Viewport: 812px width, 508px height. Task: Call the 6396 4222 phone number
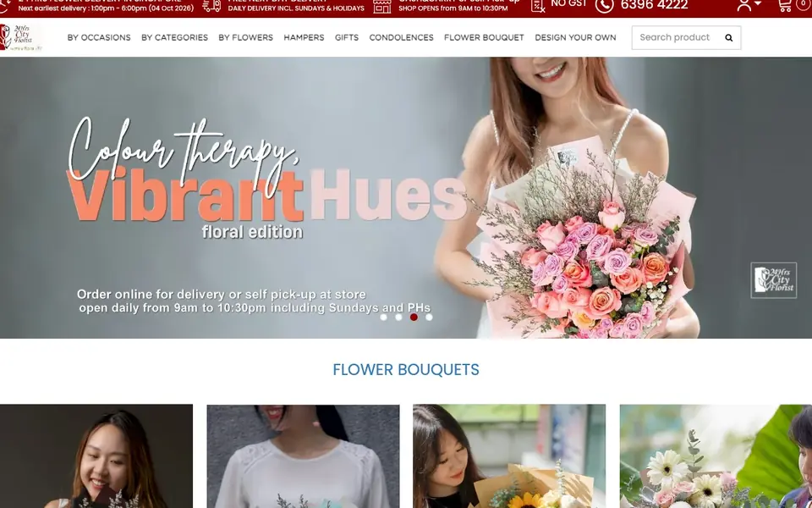654,5
